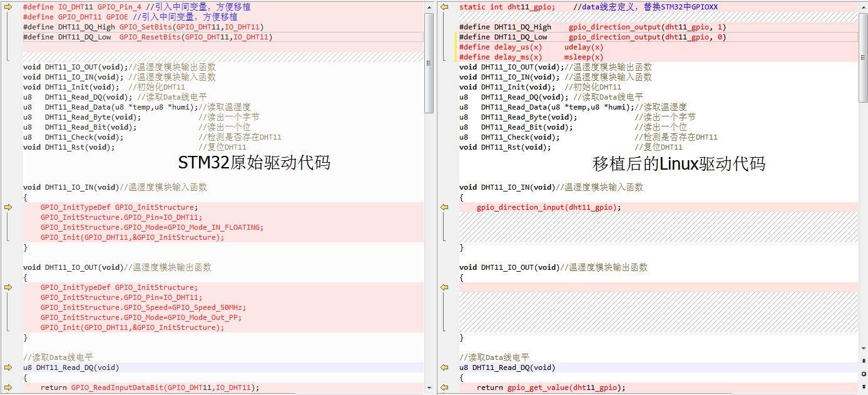The height and width of the screenshot is (395, 868).
Task: Click the circle button between difference arrows
Action: pyautogui.click(x=863, y=373)
